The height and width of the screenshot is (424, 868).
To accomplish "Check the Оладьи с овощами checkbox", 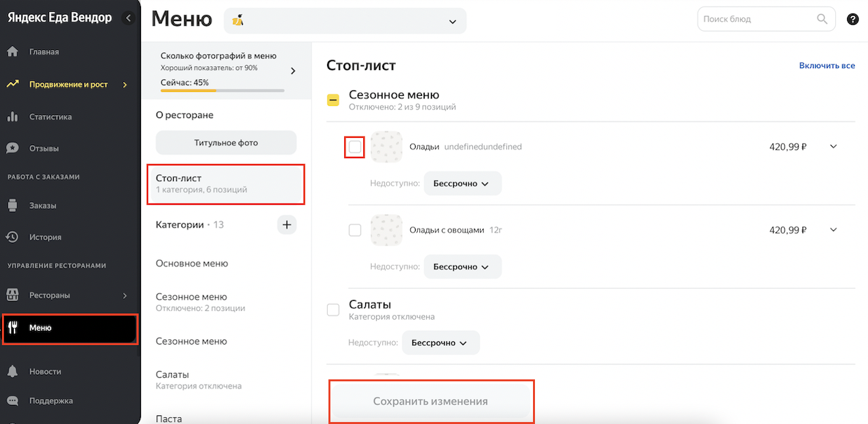I will coord(355,230).
